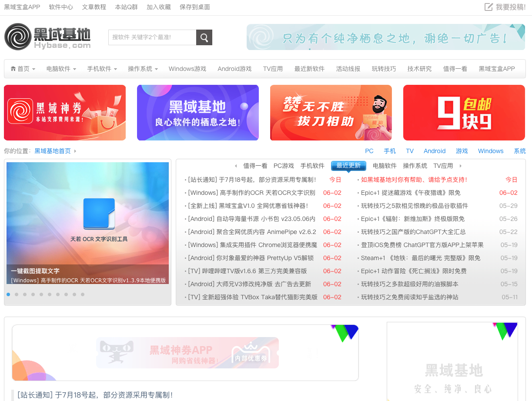Open article 玩转技巧之免费阅读知乎盐选的神站
The height and width of the screenshot is (401, 532).
pyautogui.click(x=409, y=297)
